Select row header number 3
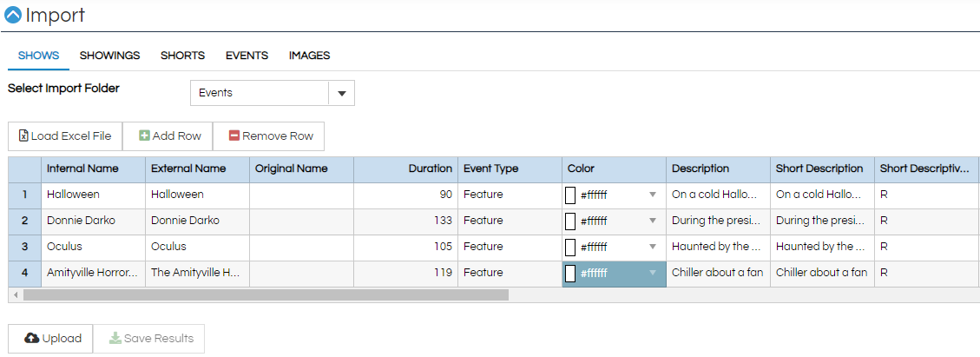This screenshot has width=980, height=357. pyautogui.click(x=25, y=247)
